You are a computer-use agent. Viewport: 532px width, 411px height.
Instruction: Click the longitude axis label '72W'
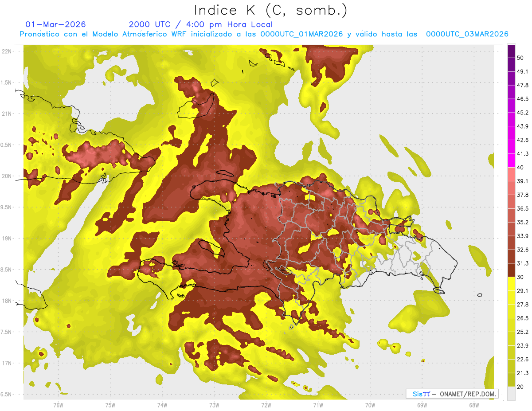[266, 405]
